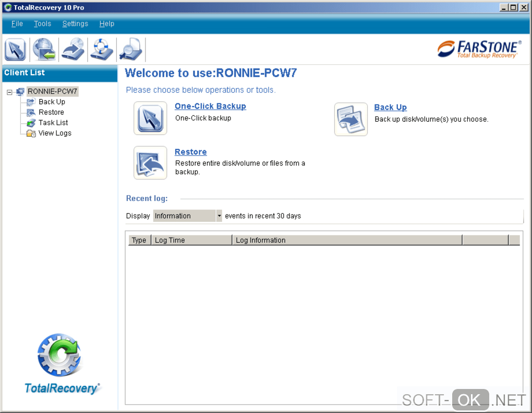532x413 pixels.
Task: Click the large Back Up documents icon
Action: tap(351, 119)
